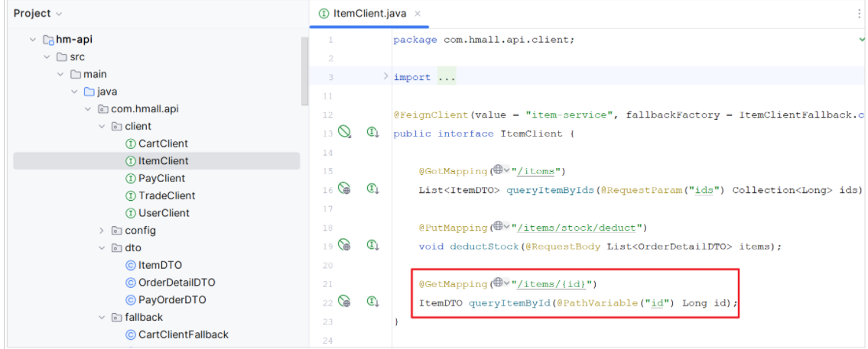
Task: Click the line 16 endpoint gutter icon
Action: pos(345,189)
